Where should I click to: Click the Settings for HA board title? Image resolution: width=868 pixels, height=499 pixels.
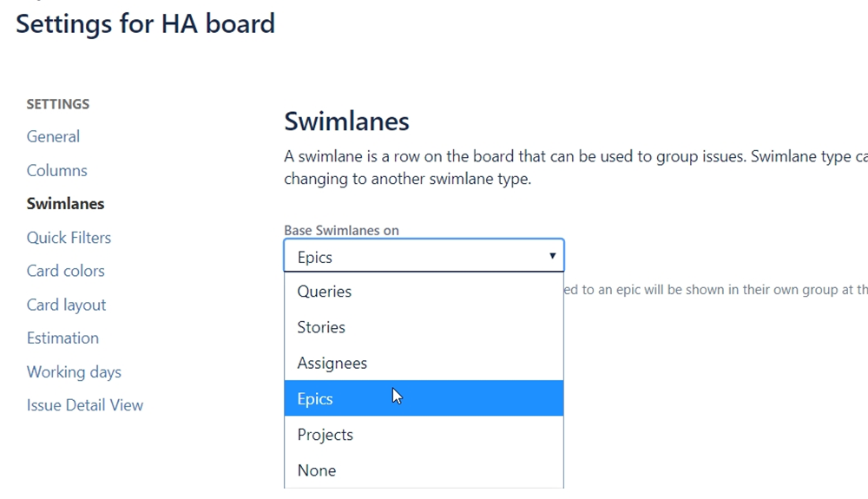point(145,23)
